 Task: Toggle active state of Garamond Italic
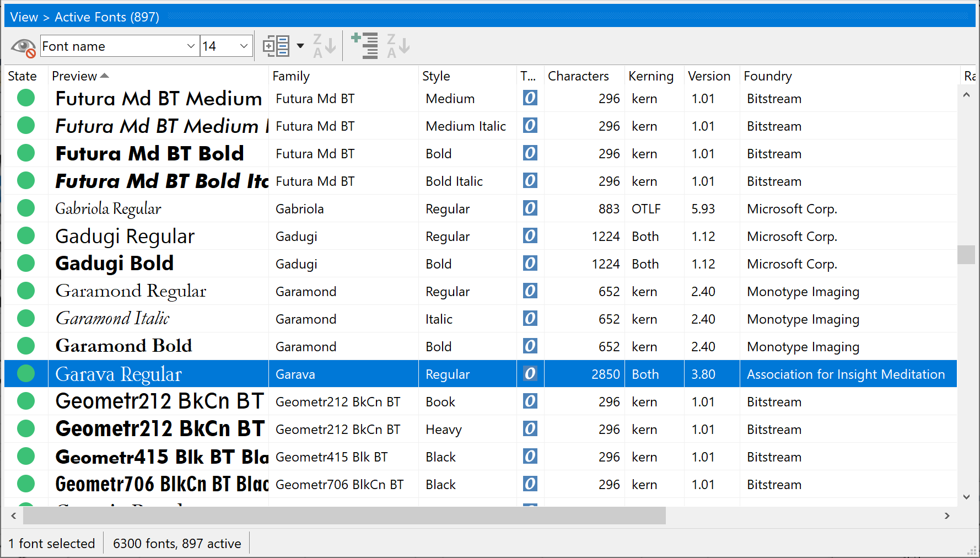26,319
